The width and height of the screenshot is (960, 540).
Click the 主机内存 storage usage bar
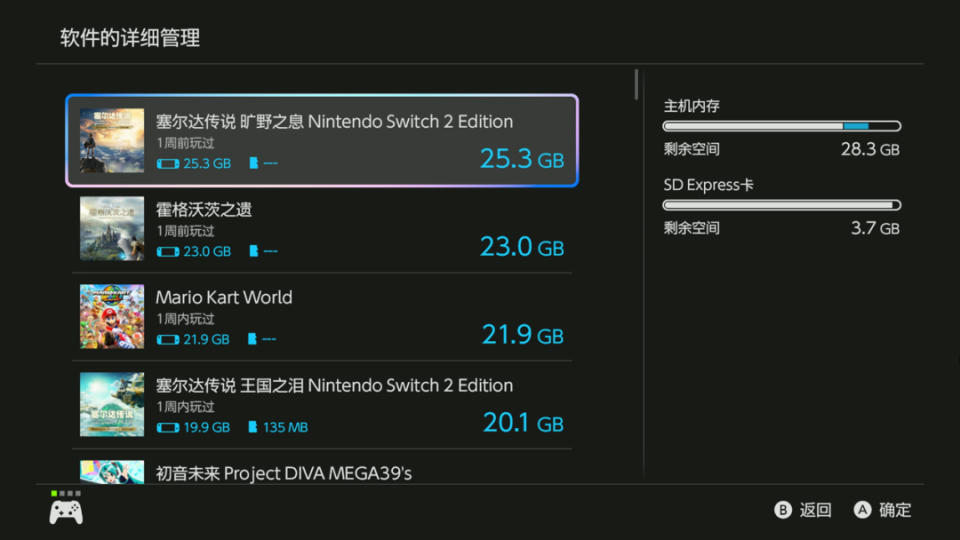pyautogui.click(x=782, y=126)
